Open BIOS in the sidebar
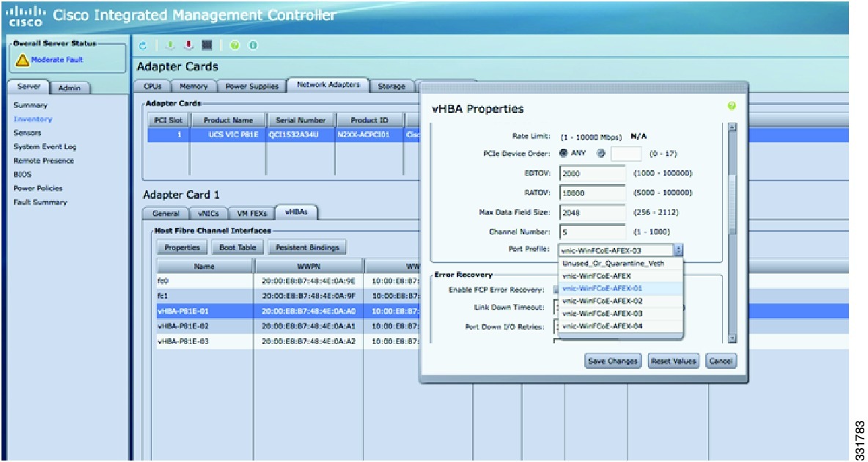Image resolution: width=868 pixels, height=462 pixels. point(21,175)
